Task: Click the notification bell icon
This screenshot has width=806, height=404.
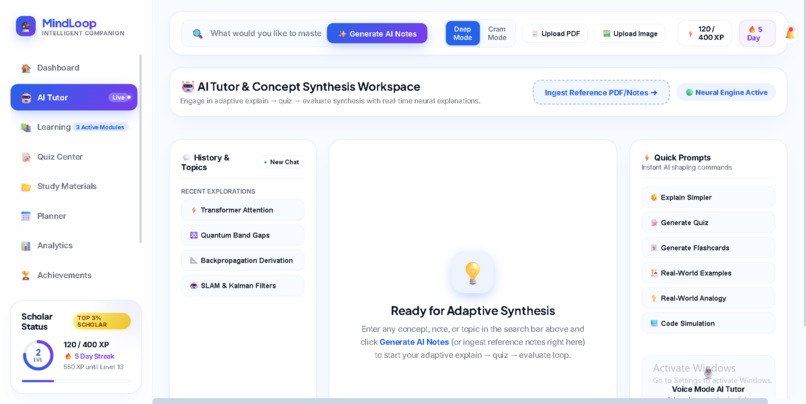Action: [790, 33]
